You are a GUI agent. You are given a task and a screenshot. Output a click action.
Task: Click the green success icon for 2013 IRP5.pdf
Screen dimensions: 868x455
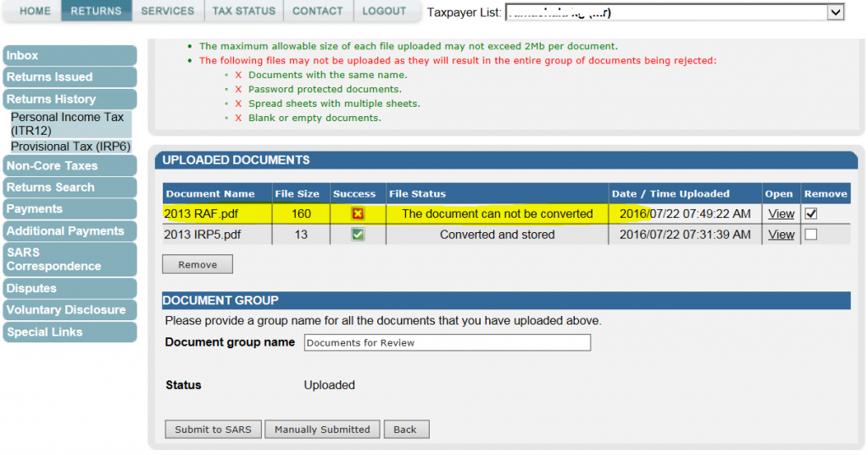click(358, 235)
